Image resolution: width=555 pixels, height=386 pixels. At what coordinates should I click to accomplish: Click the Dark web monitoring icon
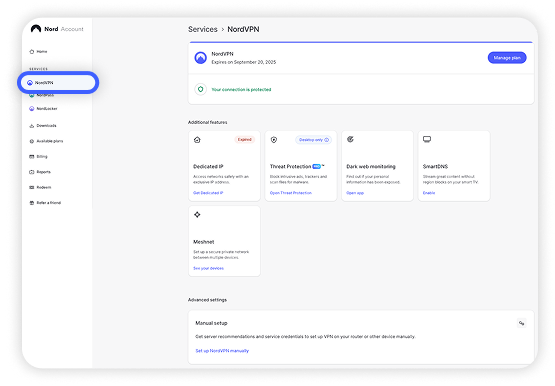(350, 139)
